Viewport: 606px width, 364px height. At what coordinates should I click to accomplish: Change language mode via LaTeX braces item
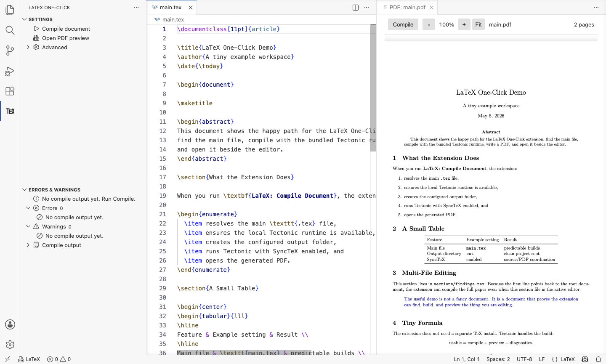click(563, 359)
